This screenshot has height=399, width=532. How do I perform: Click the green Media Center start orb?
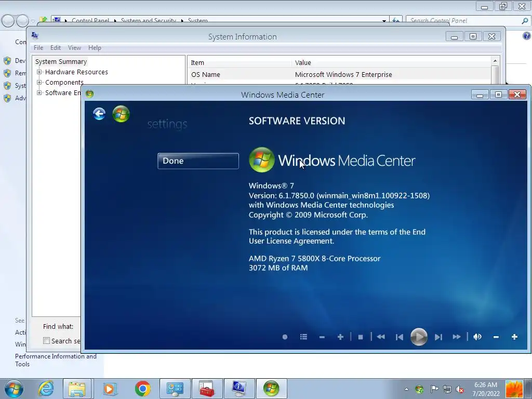[x=121, y=114]
